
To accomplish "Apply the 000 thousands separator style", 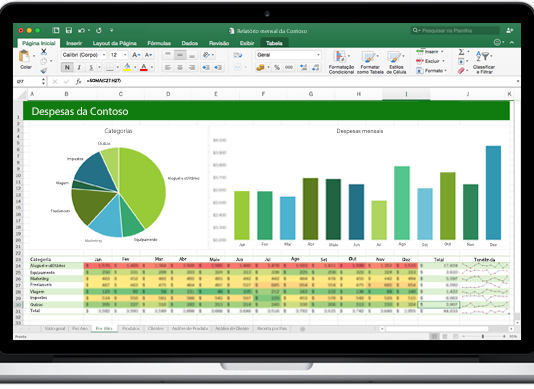I will pos(289,67).
